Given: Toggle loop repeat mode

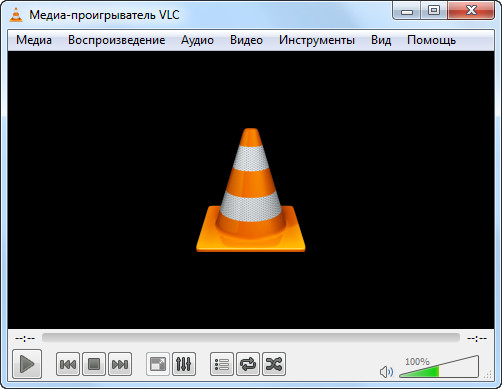Looking at the screenshot, I should tap(248, 364).
